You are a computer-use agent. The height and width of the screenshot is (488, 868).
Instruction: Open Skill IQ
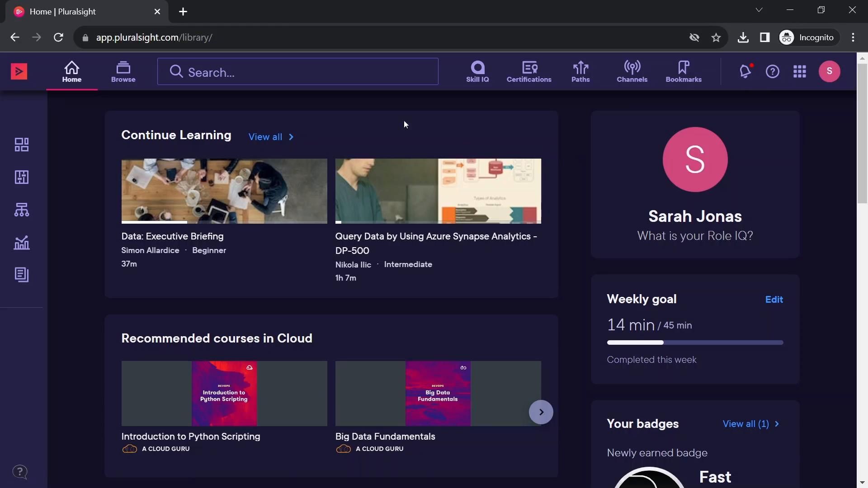[477, 72]
